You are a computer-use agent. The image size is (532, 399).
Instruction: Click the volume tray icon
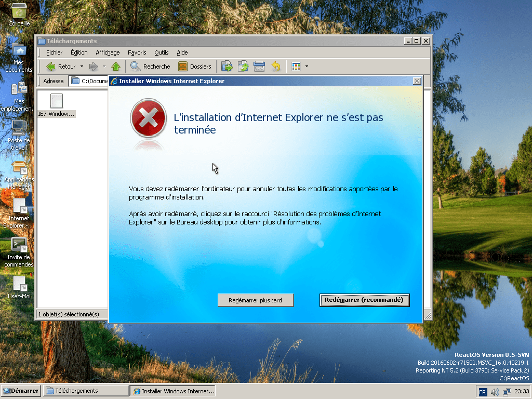point(495,392)
